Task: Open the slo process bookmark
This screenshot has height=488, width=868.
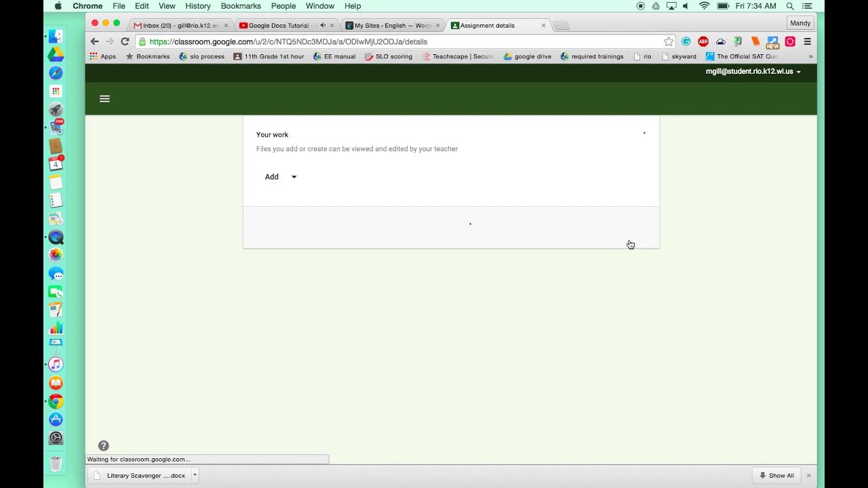Action: coord(202,57)
